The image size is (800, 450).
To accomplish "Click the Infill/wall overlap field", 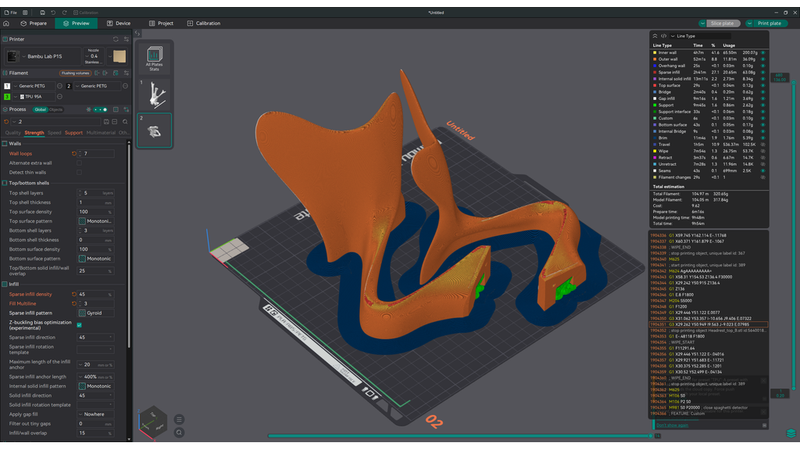I will pos(96,433).
